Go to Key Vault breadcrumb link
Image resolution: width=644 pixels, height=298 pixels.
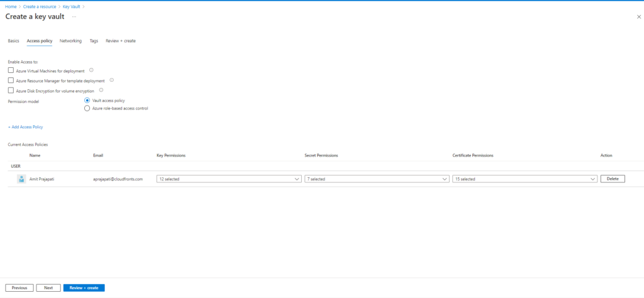point(71,6)
